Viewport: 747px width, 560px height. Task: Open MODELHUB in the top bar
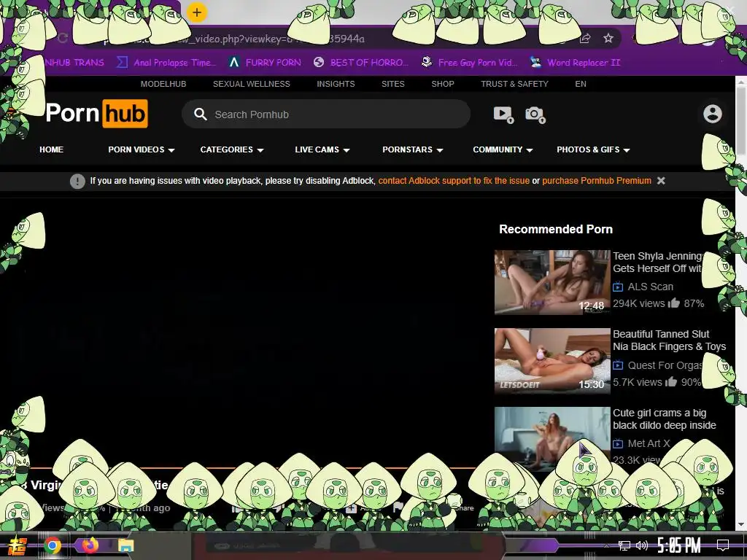(163, 84)
